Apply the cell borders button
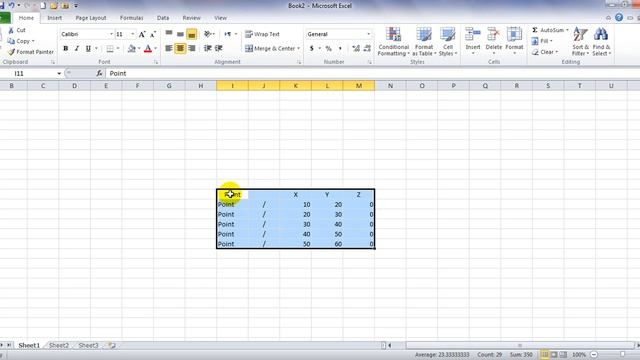Viewport: 640px width, 360px height. pyautogui.click(x=110, y=49)
